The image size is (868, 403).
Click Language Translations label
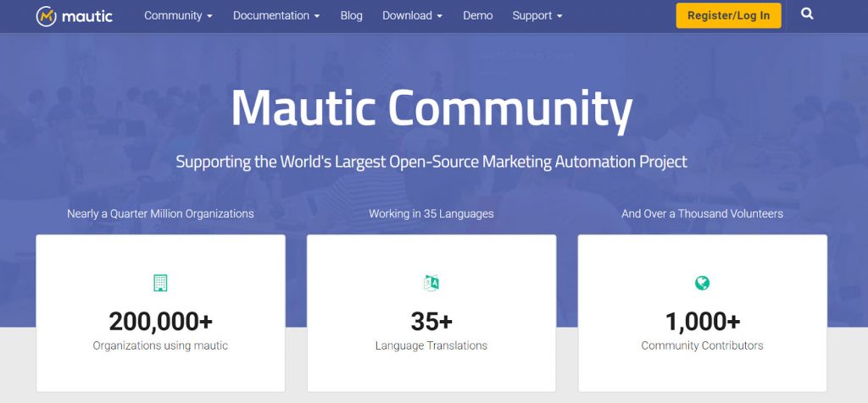pyautogui.click(x=431, y=345)
